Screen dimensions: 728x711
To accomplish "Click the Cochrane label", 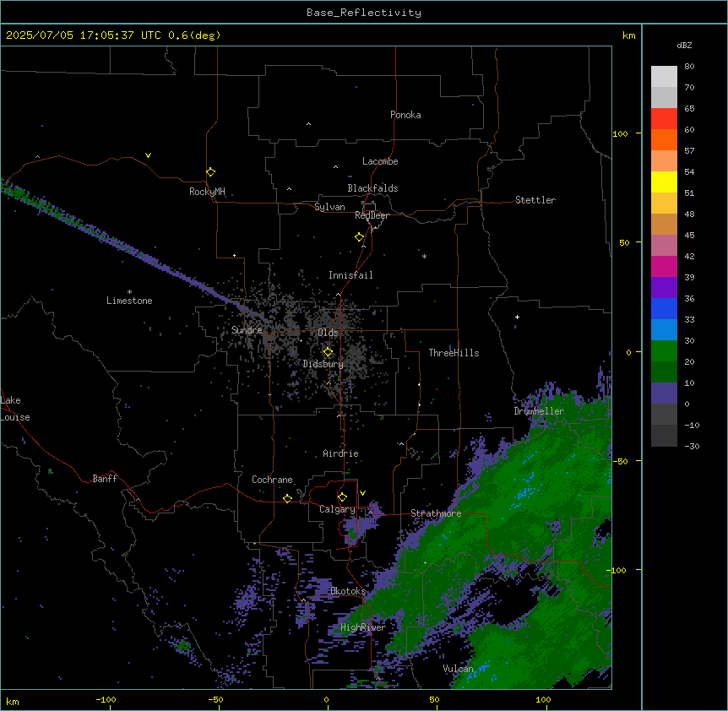I will coord(272,480).
